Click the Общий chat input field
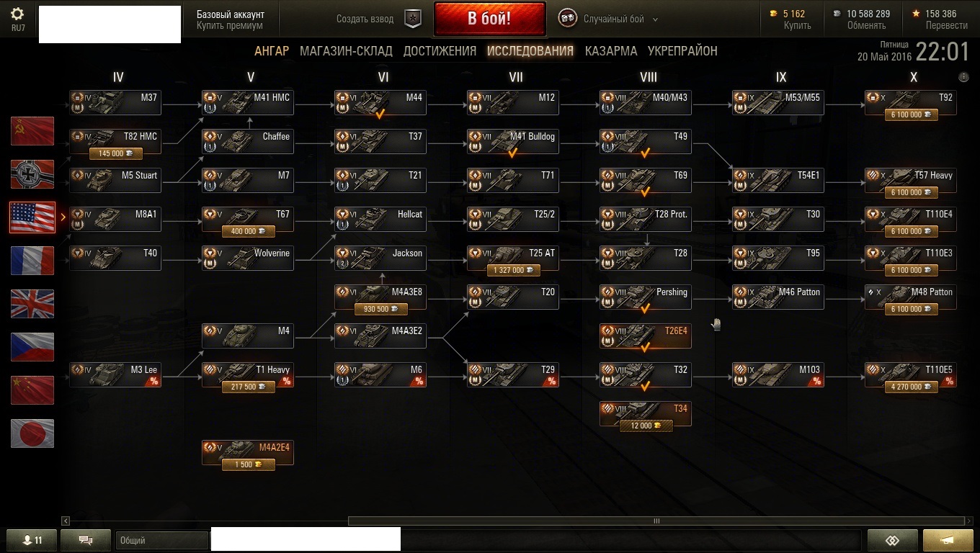 pos(162,540)
